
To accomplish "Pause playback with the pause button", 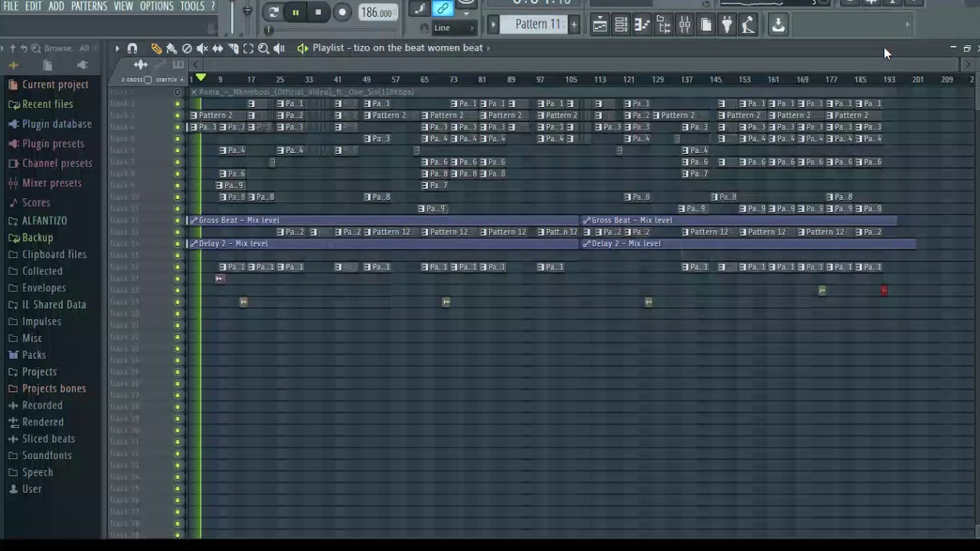I will point(296,12).
